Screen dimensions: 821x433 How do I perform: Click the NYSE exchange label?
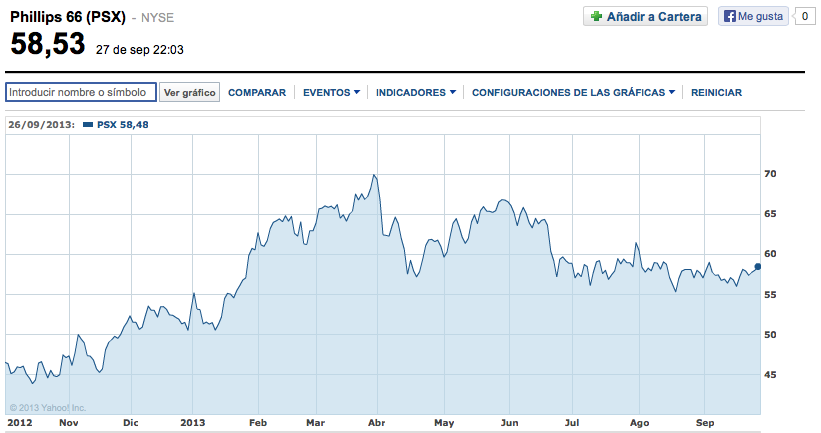tap(157, 18)
